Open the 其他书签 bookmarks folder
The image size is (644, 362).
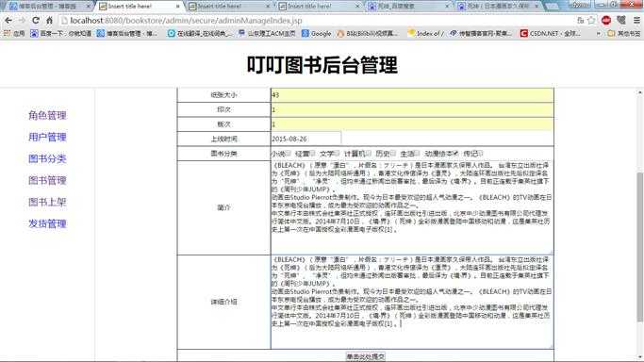coord(624,33)
